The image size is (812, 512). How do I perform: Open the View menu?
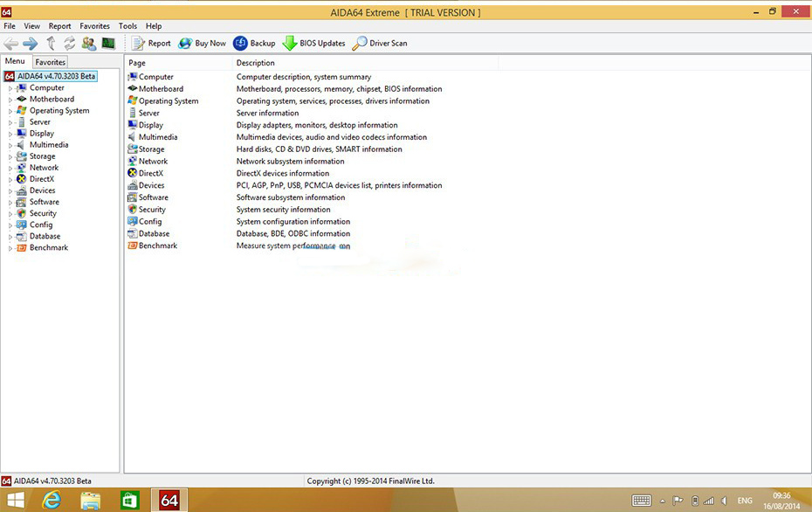click(31, 26)
